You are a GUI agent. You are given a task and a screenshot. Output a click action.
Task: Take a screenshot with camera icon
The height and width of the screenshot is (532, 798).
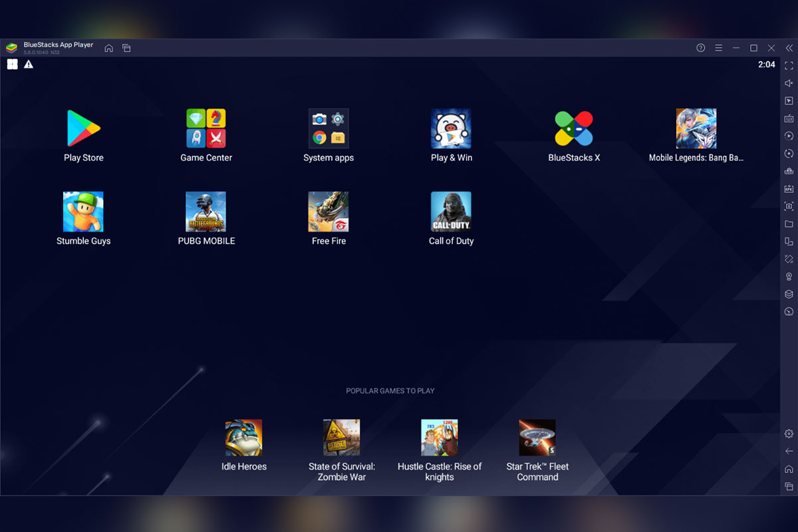789,206
